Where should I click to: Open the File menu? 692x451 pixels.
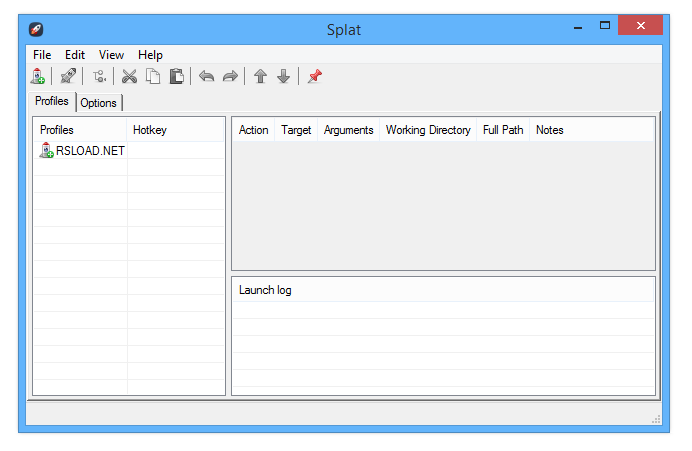click(x=42, y=55)
